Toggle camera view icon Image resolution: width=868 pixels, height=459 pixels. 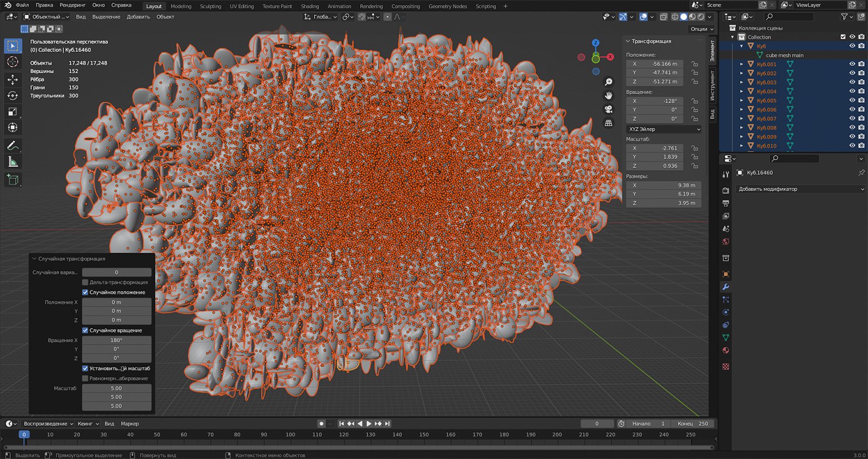pyautogui.click(x=609, y=109)
